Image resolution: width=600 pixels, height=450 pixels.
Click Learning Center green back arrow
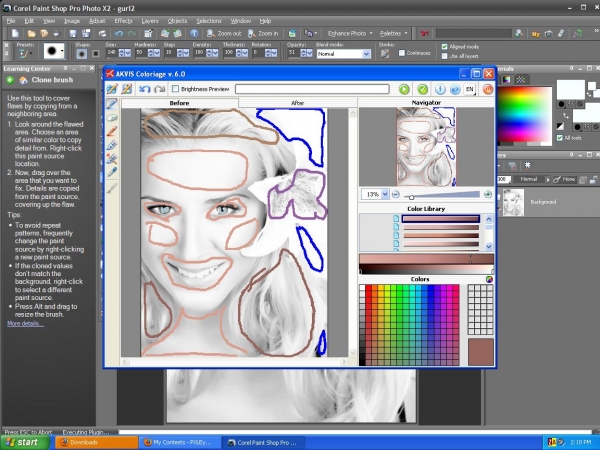tap(10, 80)
